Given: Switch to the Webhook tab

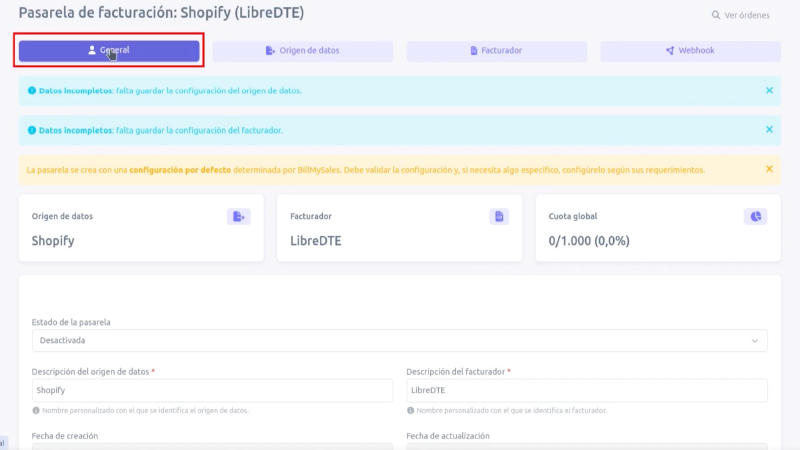Looking at the screenshot, I should (690, 51).
